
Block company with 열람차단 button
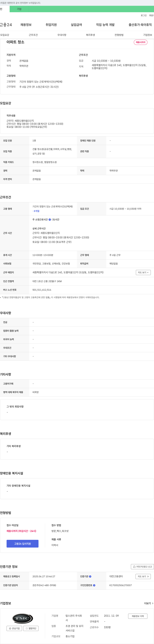(x=31, y=628)
